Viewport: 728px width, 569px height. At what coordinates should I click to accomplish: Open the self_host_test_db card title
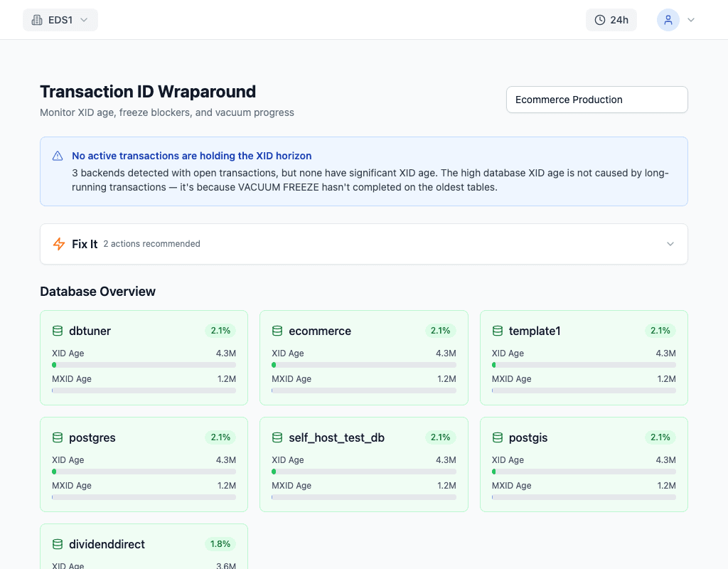336,437
